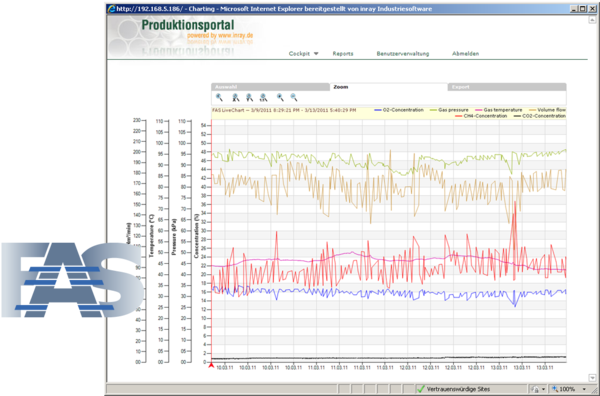Viewport: 600px width, 396px height.
Task: Click the Internet Explorer logo in title bar
Action: click(111, 9)
